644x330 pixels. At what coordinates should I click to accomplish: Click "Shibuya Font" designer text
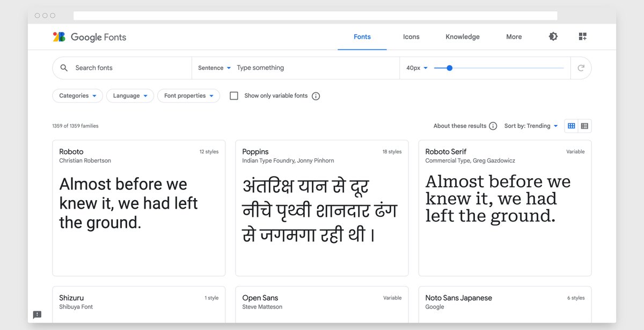(x=76, y=307)
